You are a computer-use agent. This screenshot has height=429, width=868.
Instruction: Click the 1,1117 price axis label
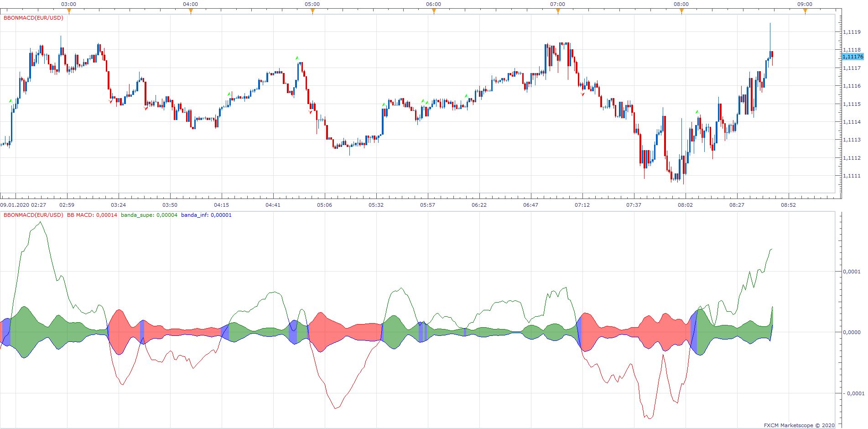click(x=852, y=68)
